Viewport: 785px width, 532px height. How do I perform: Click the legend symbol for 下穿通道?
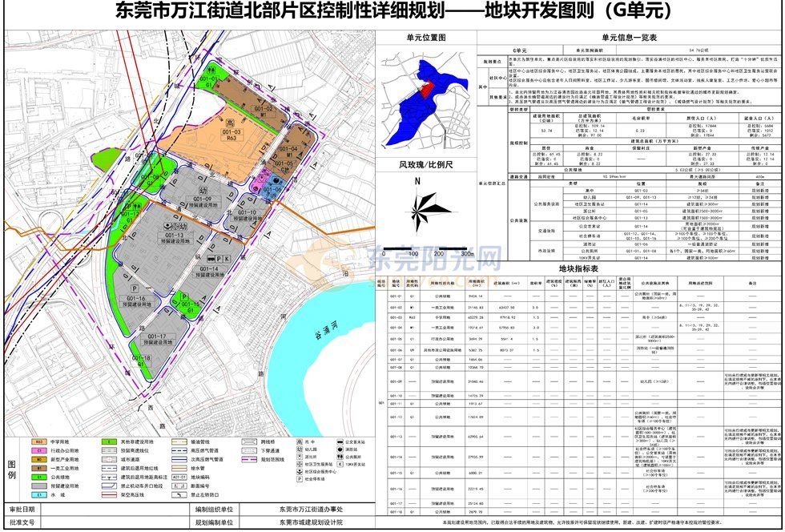point(249,451)
